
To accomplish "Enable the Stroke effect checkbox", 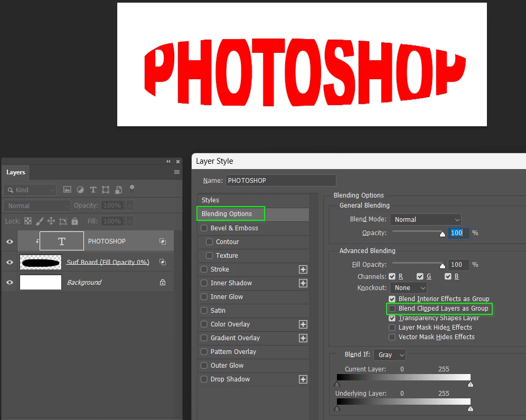I will click(204, 269).
